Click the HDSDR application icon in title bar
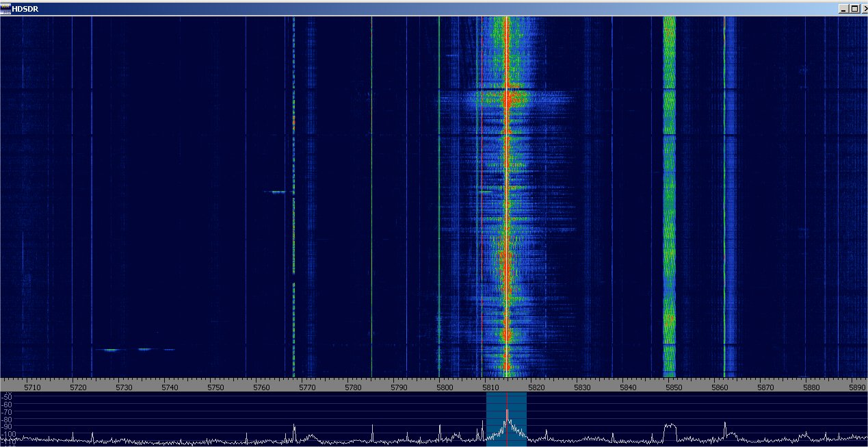Viewport: 868px width, 447px height. point(5,8)
